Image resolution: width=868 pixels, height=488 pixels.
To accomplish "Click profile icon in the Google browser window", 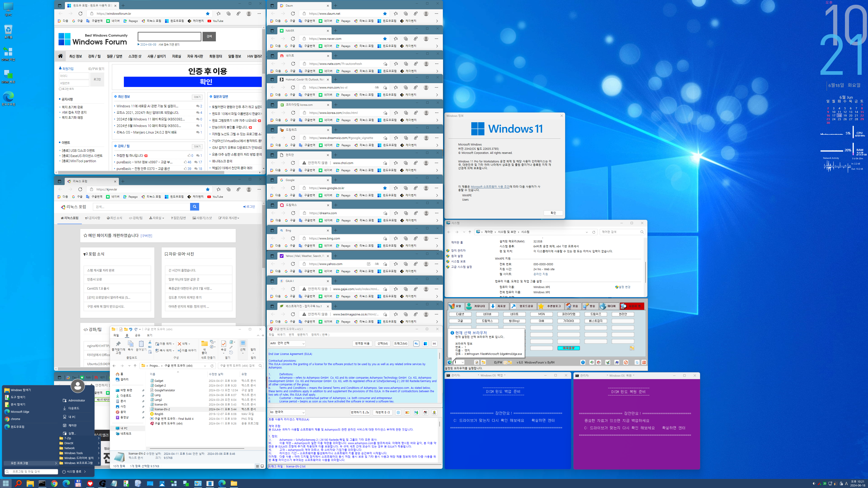I will click(x=426, y=188).
